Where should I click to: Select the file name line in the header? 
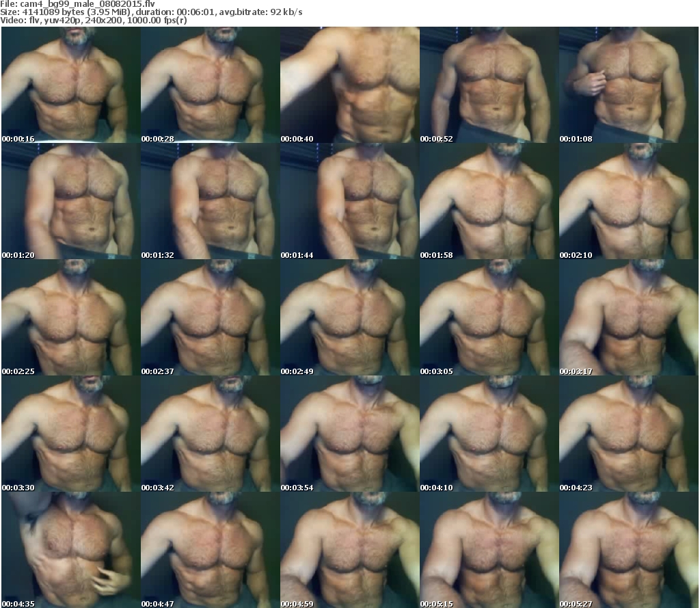coord(78,4)
